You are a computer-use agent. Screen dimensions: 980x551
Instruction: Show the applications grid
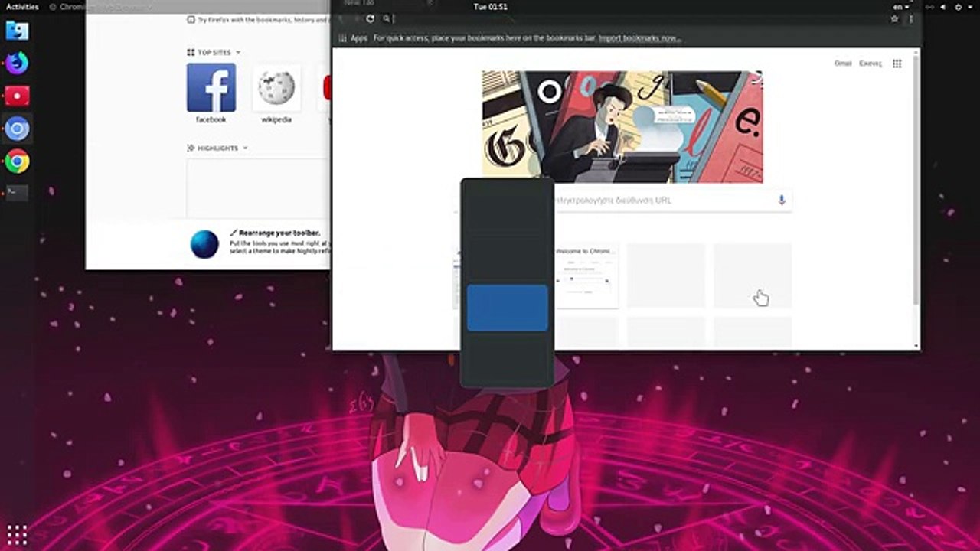pyautogui.click(x=17, y=534)
